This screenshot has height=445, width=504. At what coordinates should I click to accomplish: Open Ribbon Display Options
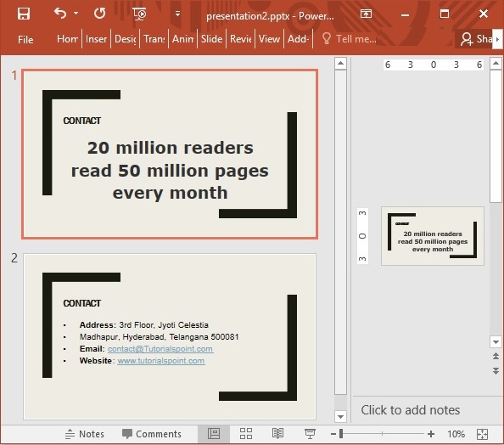tap(366, 14)
